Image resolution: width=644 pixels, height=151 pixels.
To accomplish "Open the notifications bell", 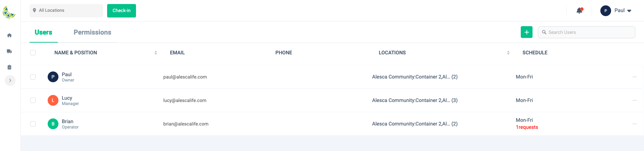I will pyautogui.click(x=579, y=11).
